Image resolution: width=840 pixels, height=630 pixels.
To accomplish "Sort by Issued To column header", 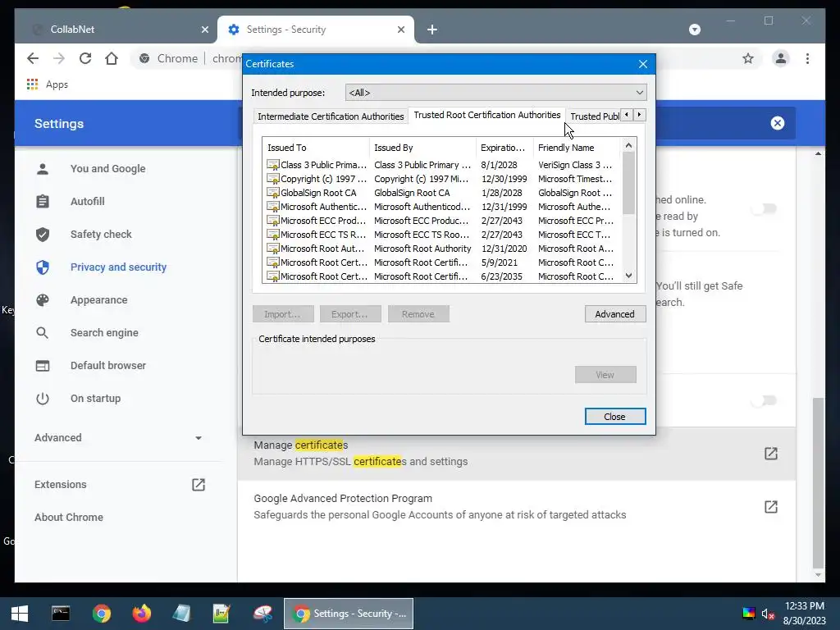I will (x=316, y=148).
